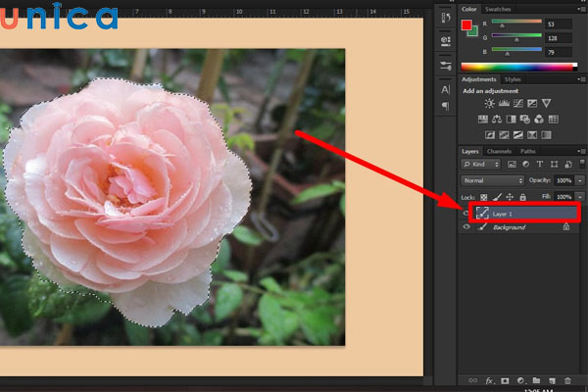Image resolution: width=588 pixels, height=392 pixels.
Task: Click the red foreground color swatch
Action: [467, 24]
